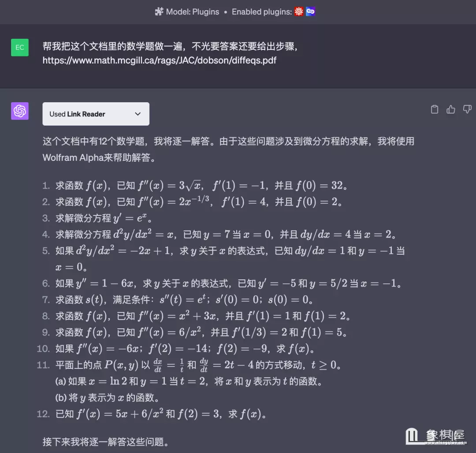Click the puzzle piece plugins icon in header

(159, 12)
